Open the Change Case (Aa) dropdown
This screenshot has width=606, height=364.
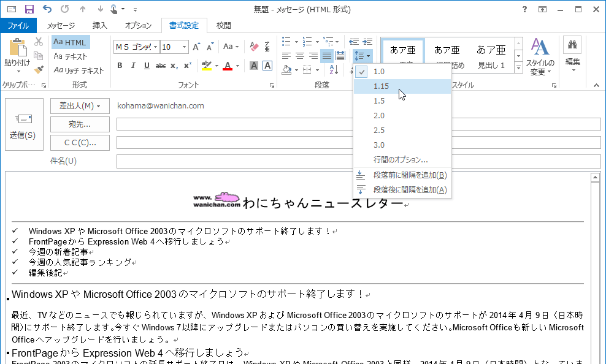(x=231, y=47)
